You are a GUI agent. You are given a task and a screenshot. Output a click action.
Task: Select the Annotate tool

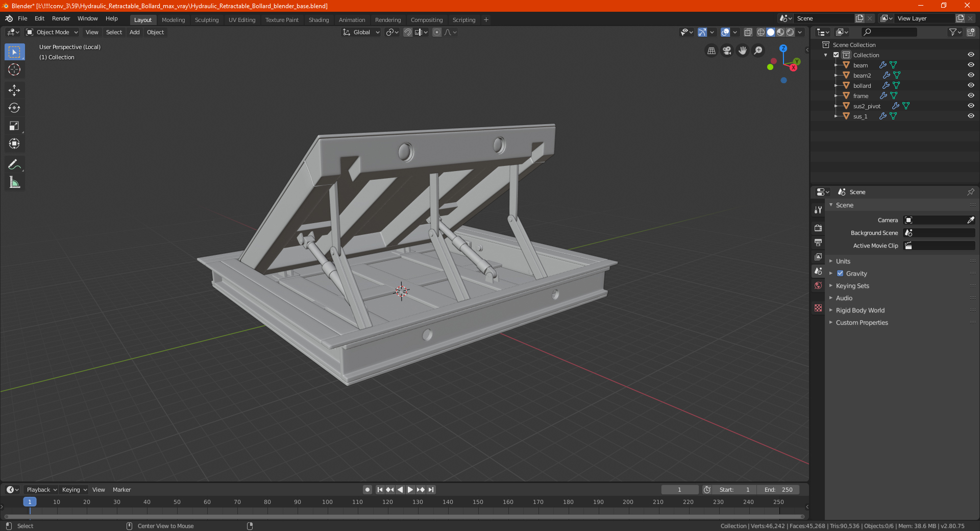pyautogui.click(x=14, y=164)
